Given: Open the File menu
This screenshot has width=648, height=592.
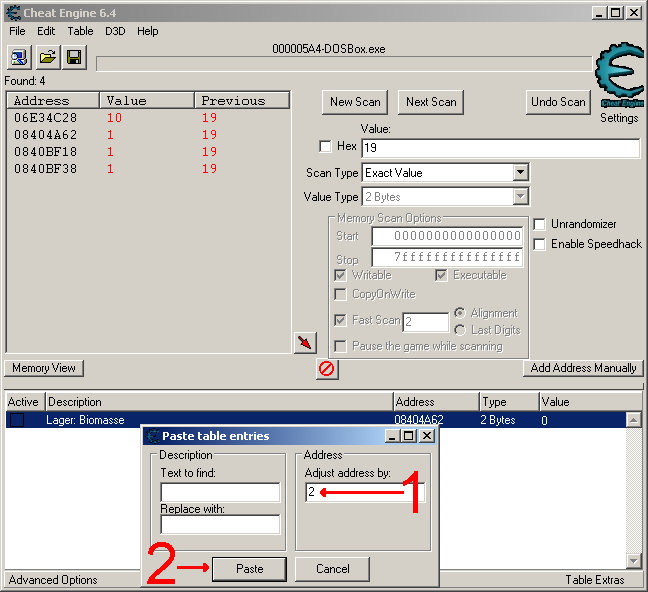Looking at the screenshot, I should [17, 31].
